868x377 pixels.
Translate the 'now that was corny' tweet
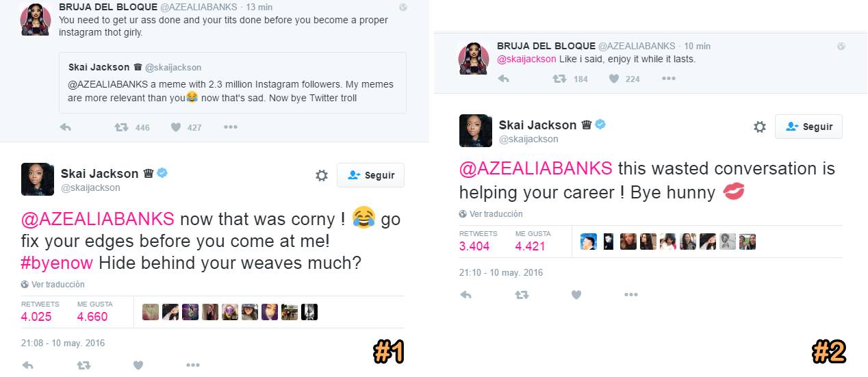pyautogui.click(x=53, y=284)
